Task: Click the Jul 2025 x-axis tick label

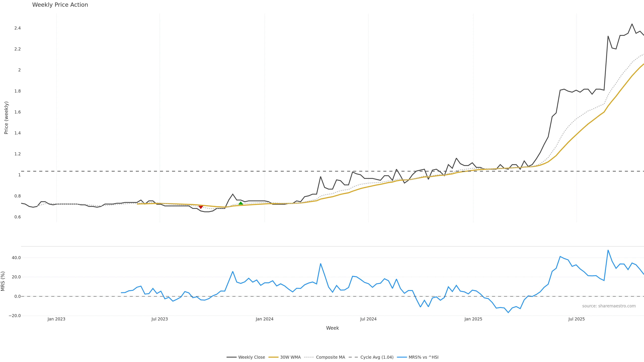Action: pos(577,319)
